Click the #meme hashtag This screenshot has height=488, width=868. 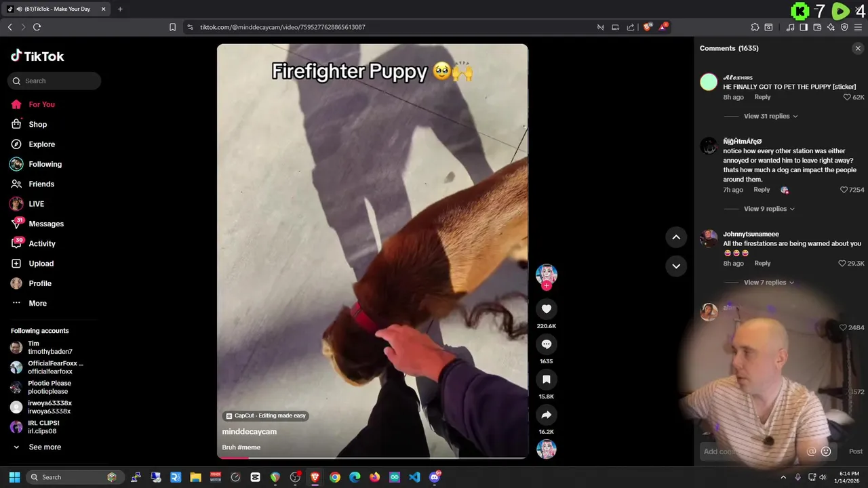pos(250,447)
